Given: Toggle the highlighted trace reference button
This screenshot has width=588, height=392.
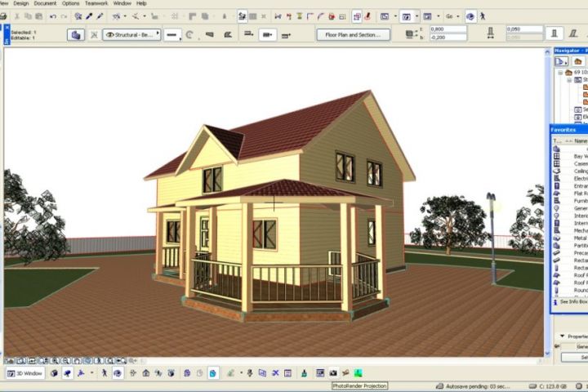Looking at the screenshot, I should (x=357, y=16).
